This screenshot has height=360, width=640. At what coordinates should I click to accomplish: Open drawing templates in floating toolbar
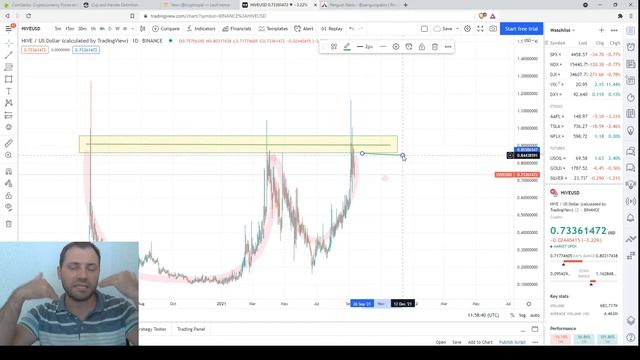334,47
